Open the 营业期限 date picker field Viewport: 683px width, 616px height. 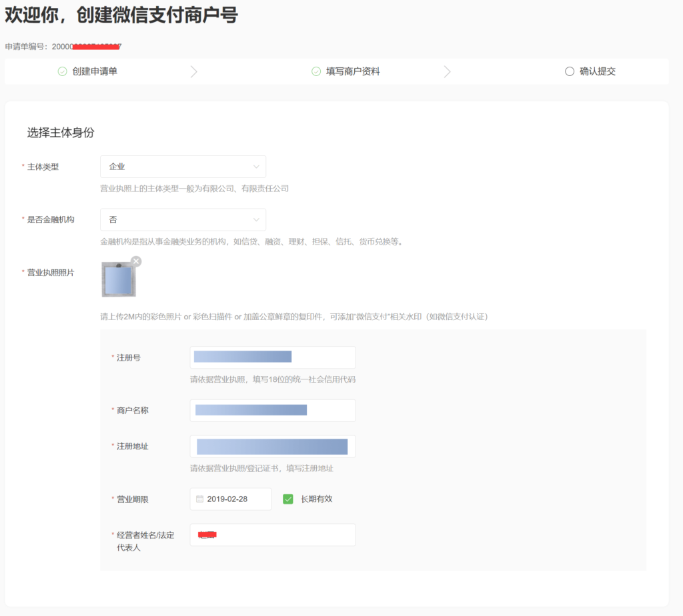pyautogui.click(x=231, y=499)
